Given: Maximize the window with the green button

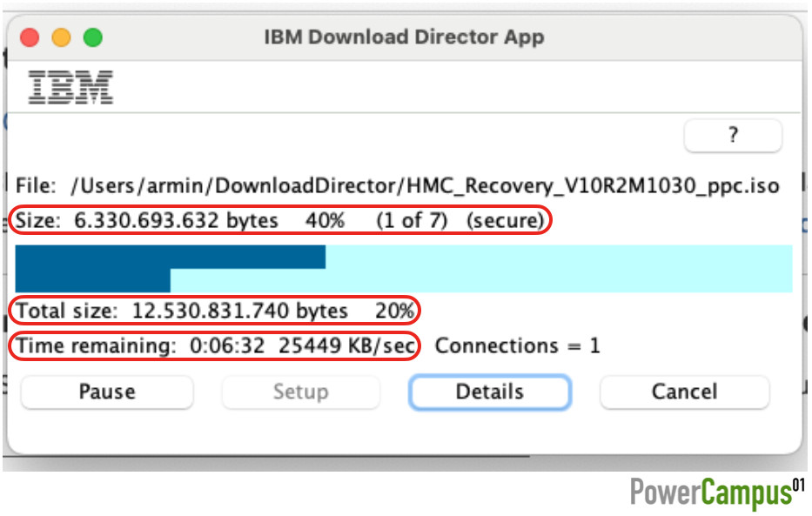Looking at the screenshot, I should (93, 37).
